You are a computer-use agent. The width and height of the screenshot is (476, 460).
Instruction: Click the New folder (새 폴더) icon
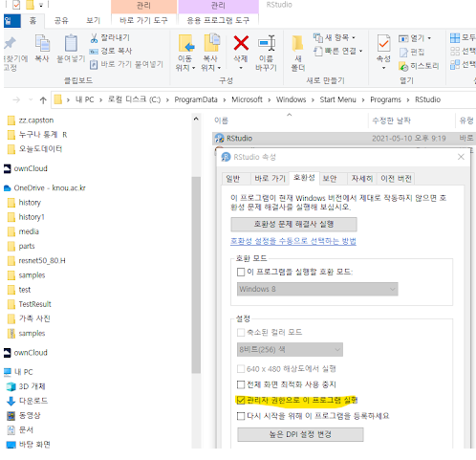click(297, 43)
